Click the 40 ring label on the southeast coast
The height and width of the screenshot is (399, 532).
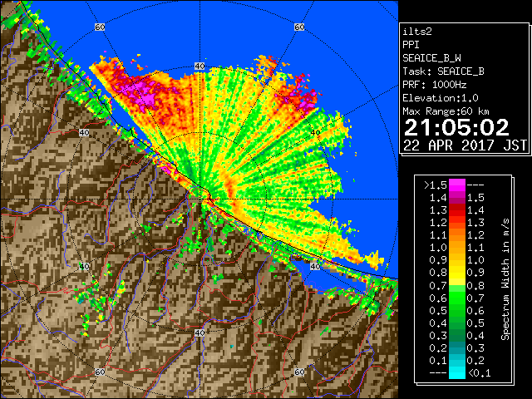[315, 266]
